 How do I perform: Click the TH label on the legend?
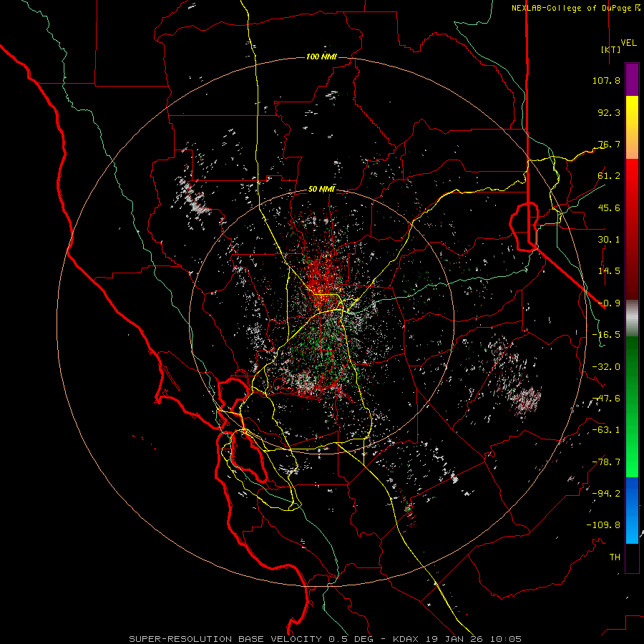pyautogui.click(x=615, y=557)
